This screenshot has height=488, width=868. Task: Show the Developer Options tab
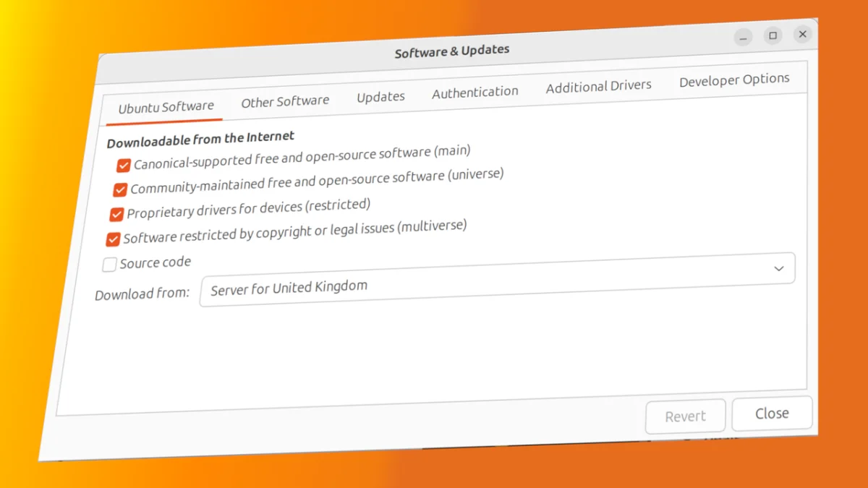tap(734, 80)
